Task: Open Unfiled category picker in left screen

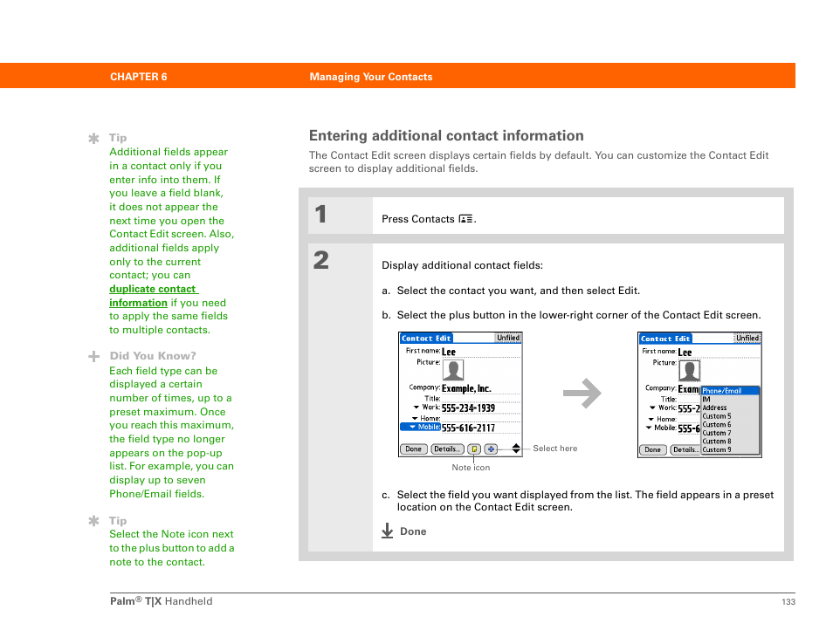Action: pyautogui.click(x=507, y=338)
